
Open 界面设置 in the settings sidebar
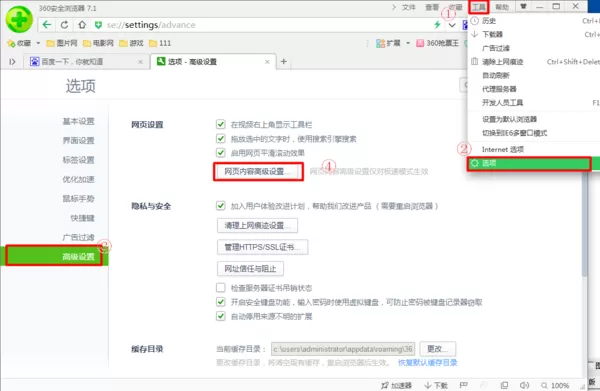click(x=78, y=140)
